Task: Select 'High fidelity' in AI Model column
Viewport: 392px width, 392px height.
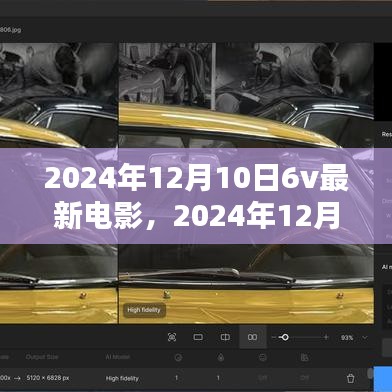Action: coord(122,378)
